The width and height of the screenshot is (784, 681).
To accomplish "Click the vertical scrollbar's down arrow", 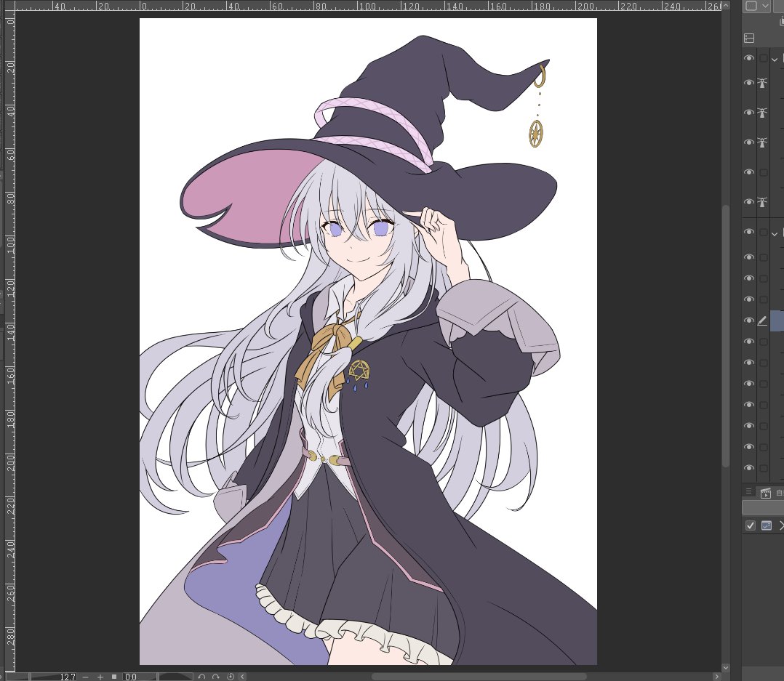I will pyautogui.click(x=726, y=667).
